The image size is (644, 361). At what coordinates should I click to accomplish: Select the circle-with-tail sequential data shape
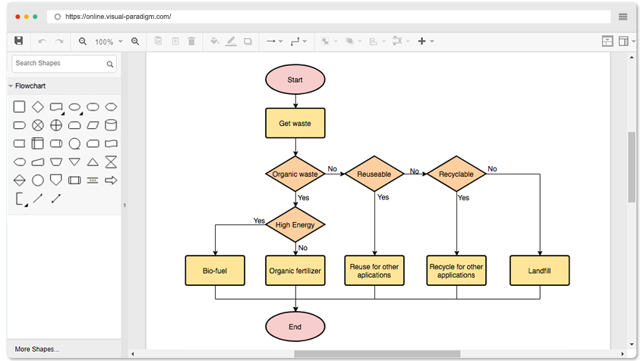click(74, 143)
